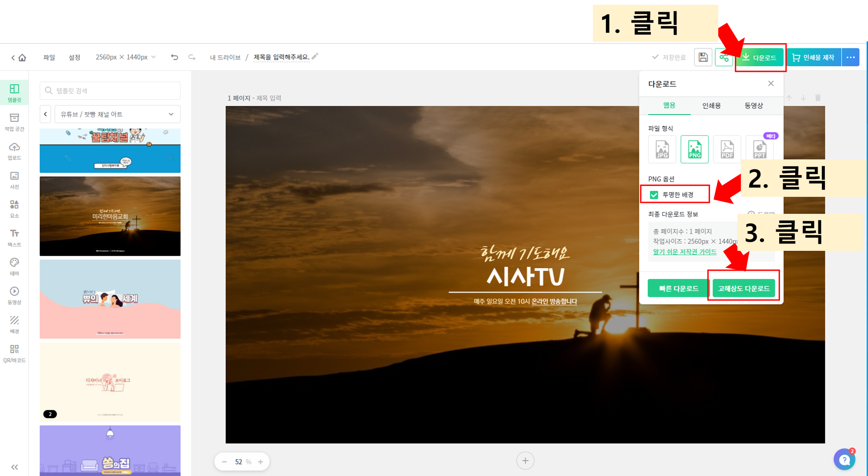Select 시사TU text on canvas
The height and width of the screenshot is (476, 868).
tap(525, 277)
